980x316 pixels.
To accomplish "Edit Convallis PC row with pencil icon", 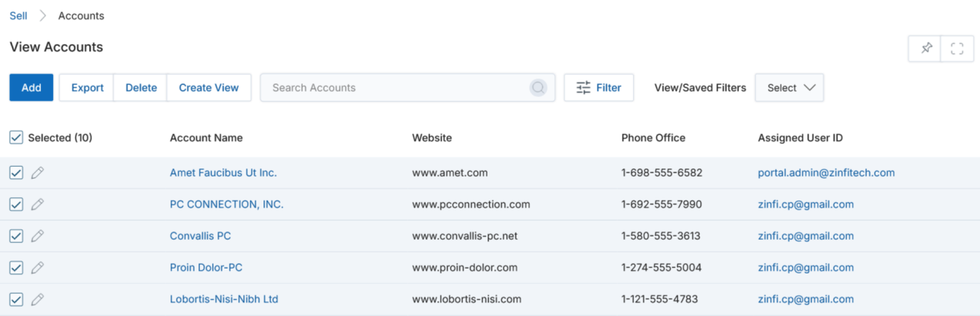I will (37, 236).
